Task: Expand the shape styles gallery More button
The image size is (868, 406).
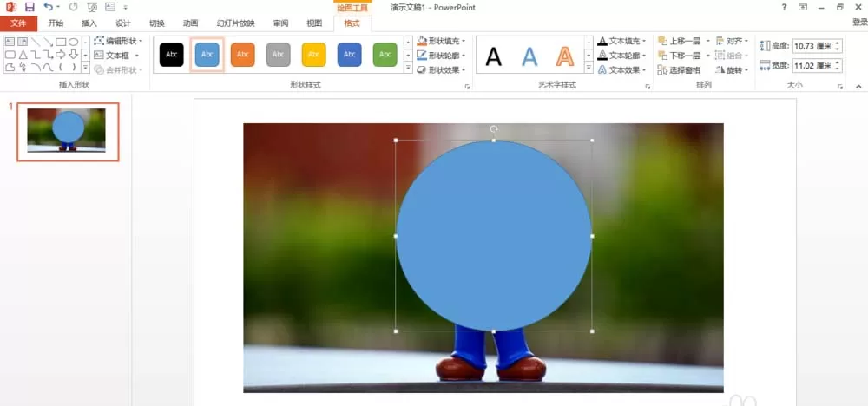Action: click(409, 68)
